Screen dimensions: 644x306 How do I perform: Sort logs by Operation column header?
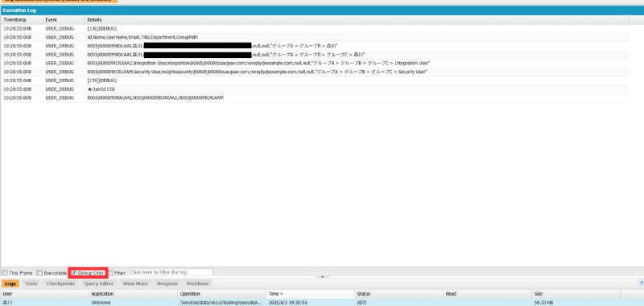tap(222, 294)
